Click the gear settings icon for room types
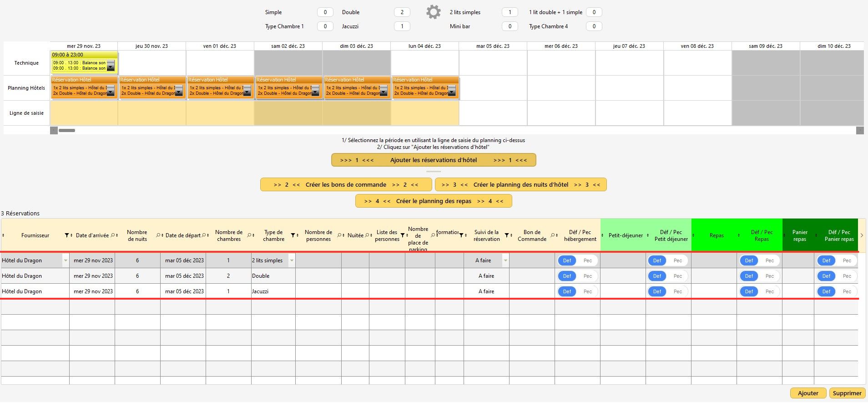Screen dimensions: 868x403 [x=433, y=12]
